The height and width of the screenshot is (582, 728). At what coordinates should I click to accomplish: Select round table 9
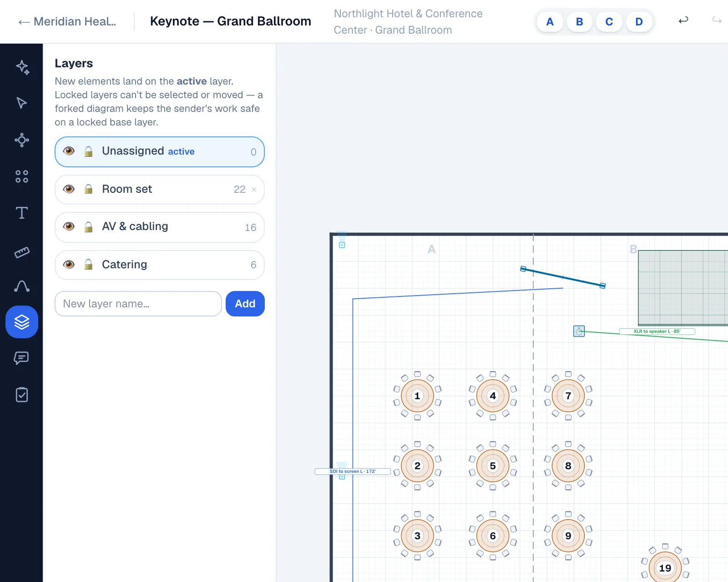(568, 536)
